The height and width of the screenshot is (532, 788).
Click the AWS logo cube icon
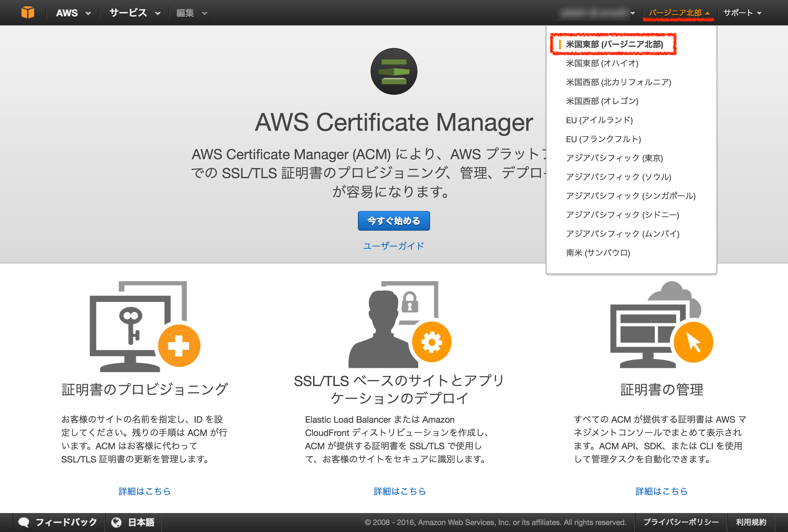(28, 12)
